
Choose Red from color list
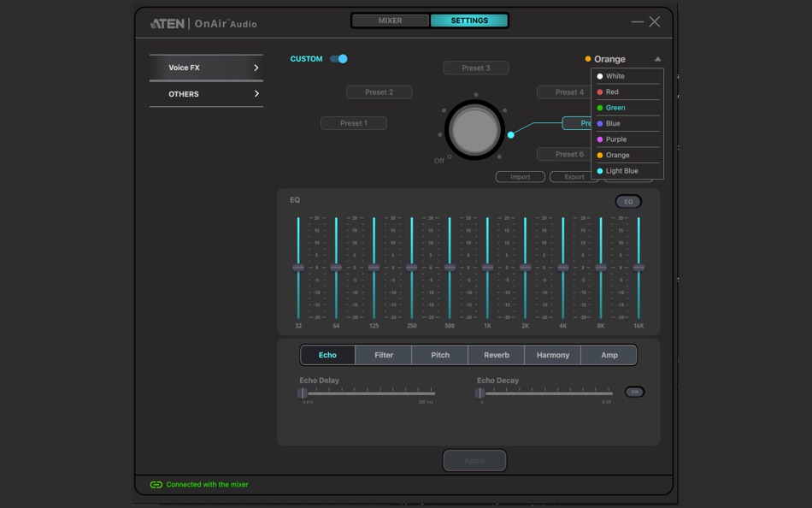(627, 92)
